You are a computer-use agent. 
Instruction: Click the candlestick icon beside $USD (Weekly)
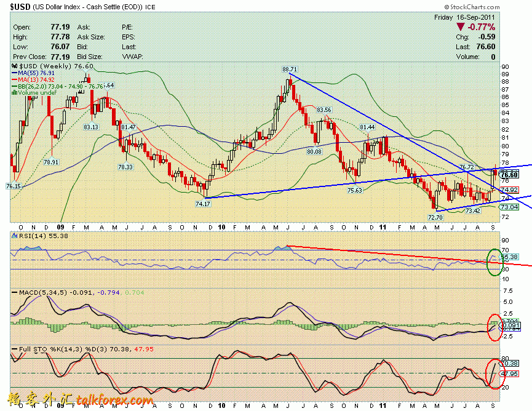click(x=15, y=66)
